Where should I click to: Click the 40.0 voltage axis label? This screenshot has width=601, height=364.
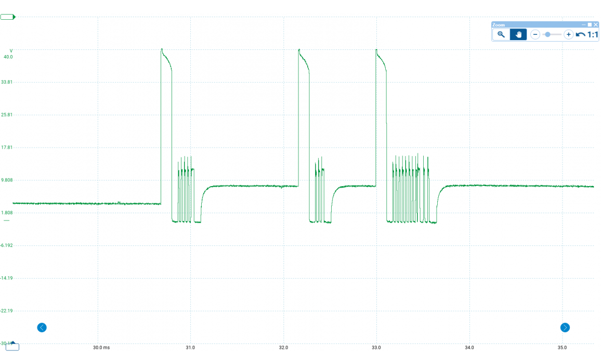(8, 57)
